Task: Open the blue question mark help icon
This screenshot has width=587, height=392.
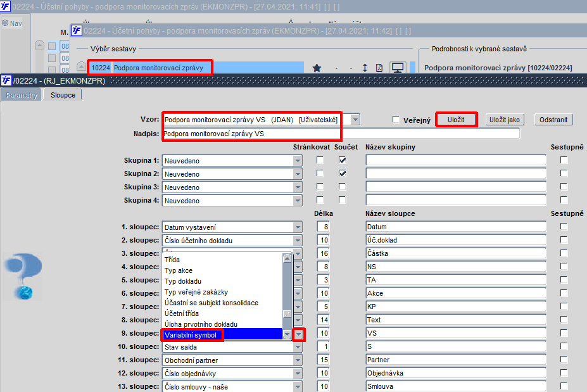Action: [x=23, y=276]
